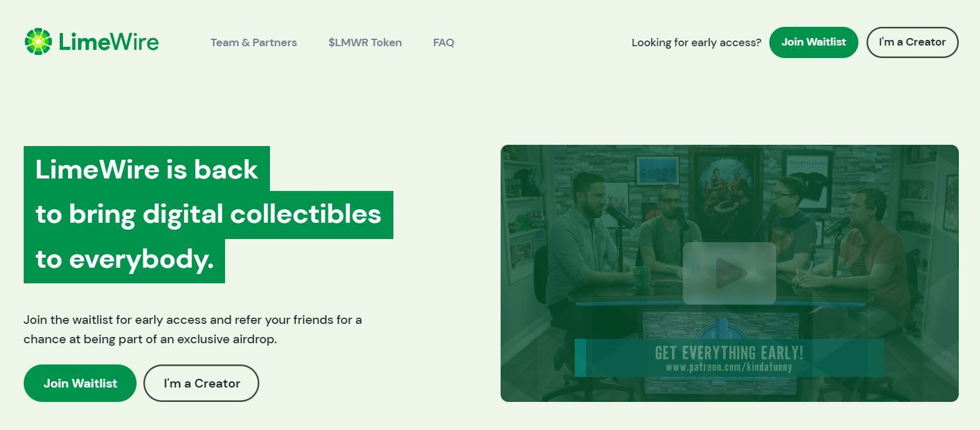This screenshot has width=980, height=430.
Task: Go to the $LMWR Token section
Action: click(x=365, y=42)
